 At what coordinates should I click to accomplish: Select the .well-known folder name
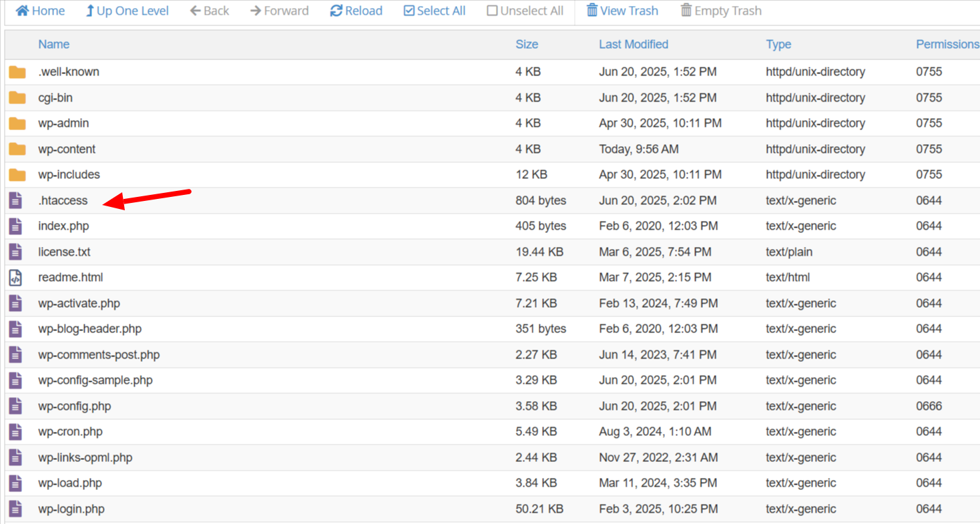click(x=69, y=71)
